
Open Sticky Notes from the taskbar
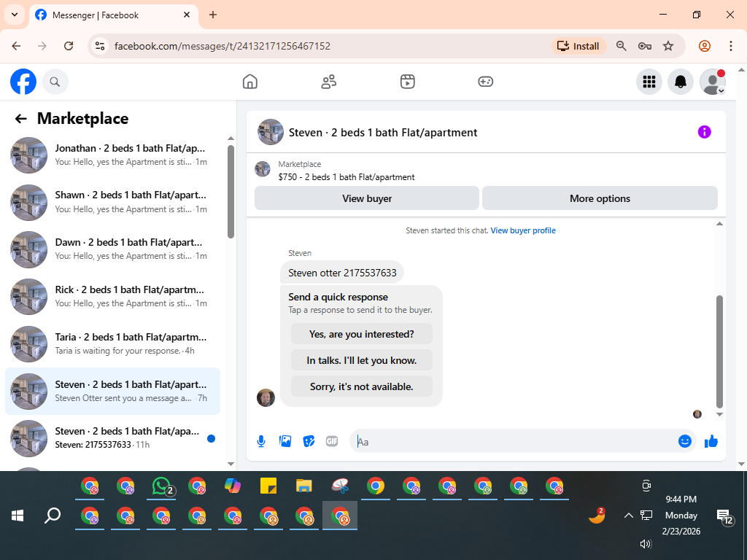click(x=268, y=486)
